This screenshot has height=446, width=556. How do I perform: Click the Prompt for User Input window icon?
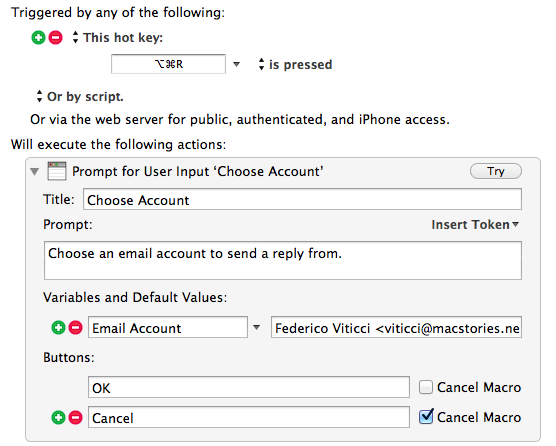click(57, 171)
